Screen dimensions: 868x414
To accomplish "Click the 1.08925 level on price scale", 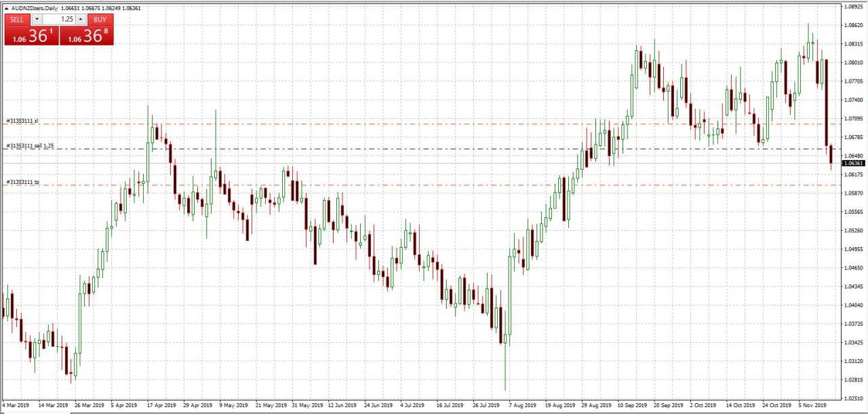I will 854,6.
